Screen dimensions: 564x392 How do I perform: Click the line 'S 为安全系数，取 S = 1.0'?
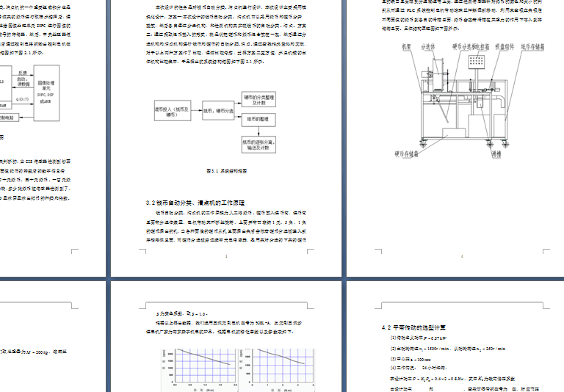[x=182, y=314]
